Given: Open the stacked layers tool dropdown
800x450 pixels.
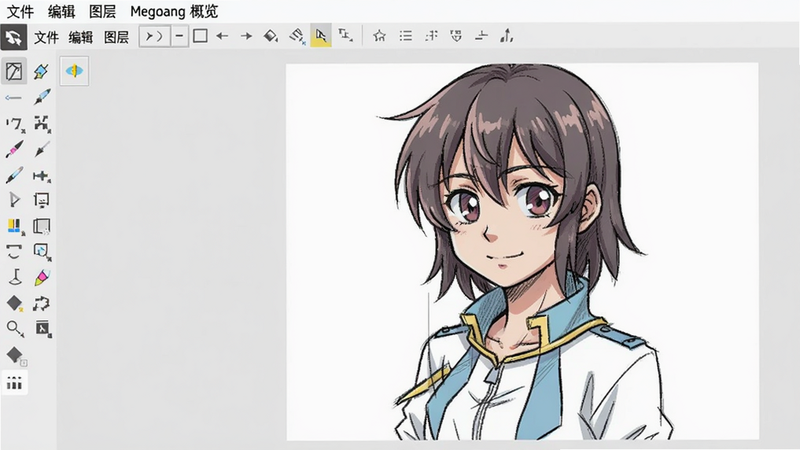Looking at the screenshot, I should [41, 226].
